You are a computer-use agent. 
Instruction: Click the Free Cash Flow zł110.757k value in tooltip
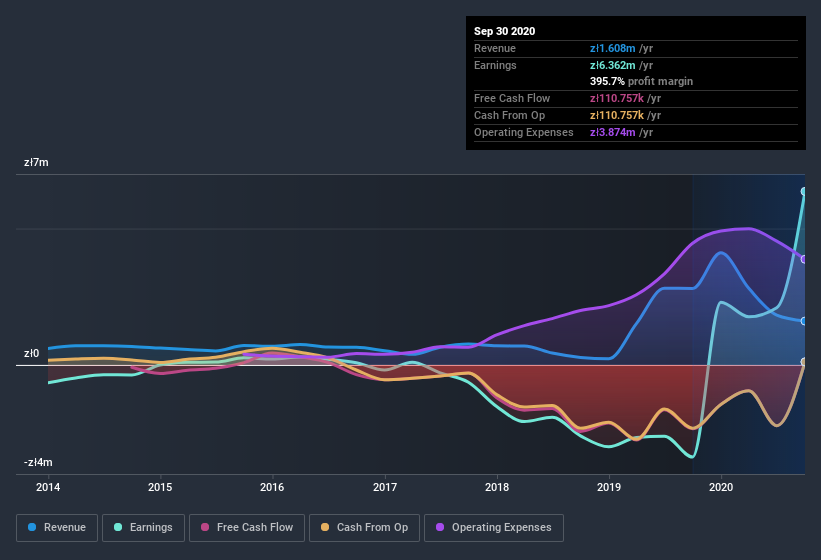tap(616, 98)
